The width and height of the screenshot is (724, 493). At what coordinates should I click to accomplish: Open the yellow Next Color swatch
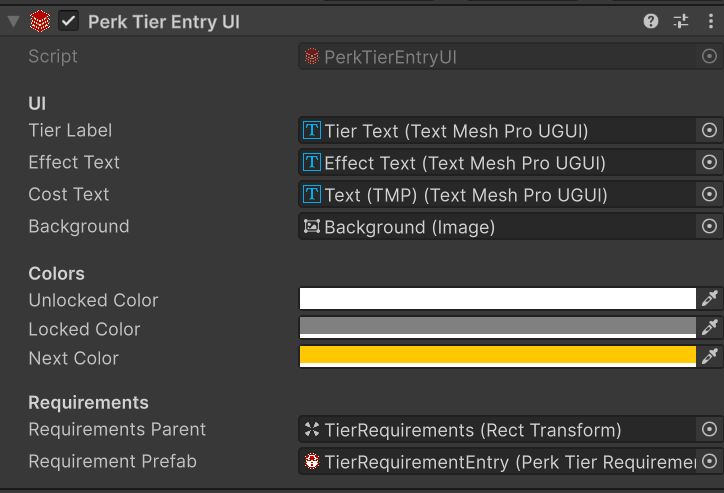click(497, 356)
